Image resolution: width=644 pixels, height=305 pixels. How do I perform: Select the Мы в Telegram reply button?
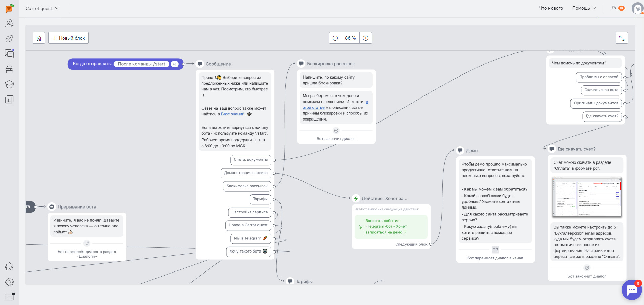pyautogui.click(x=251, y=238)
